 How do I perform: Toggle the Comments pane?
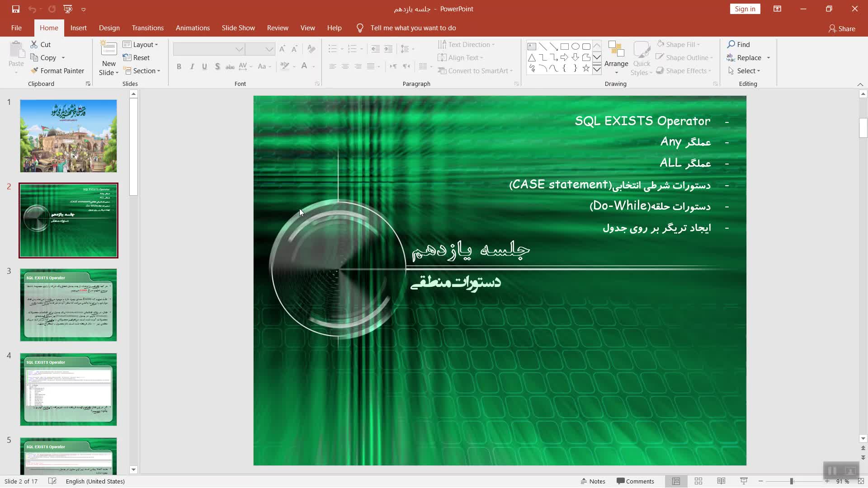[x=635, y=481]
